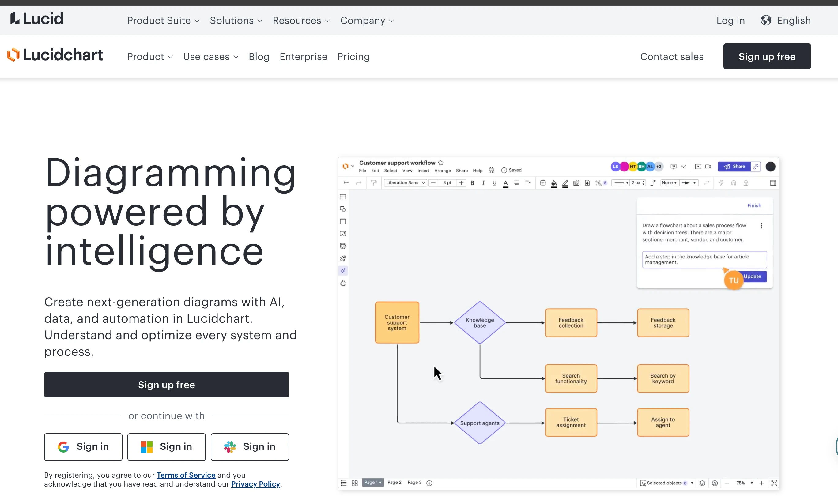
Task: Open the Resources menu
Action: pyautogui.click(x=301, y=21)
